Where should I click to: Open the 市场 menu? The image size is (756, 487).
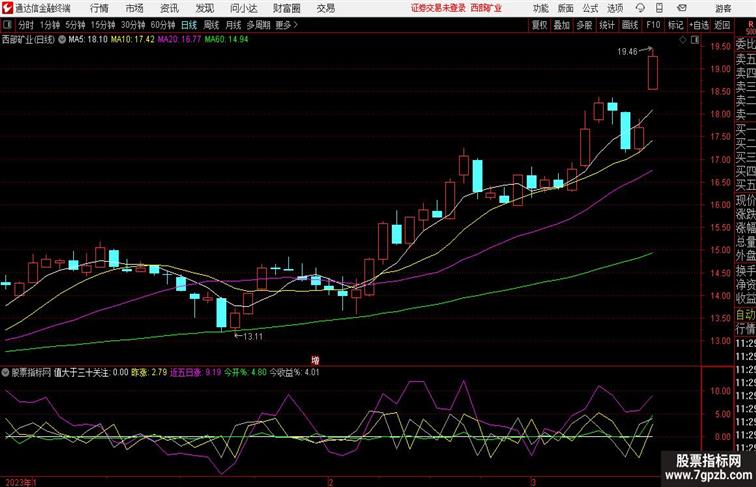[134, 8]
